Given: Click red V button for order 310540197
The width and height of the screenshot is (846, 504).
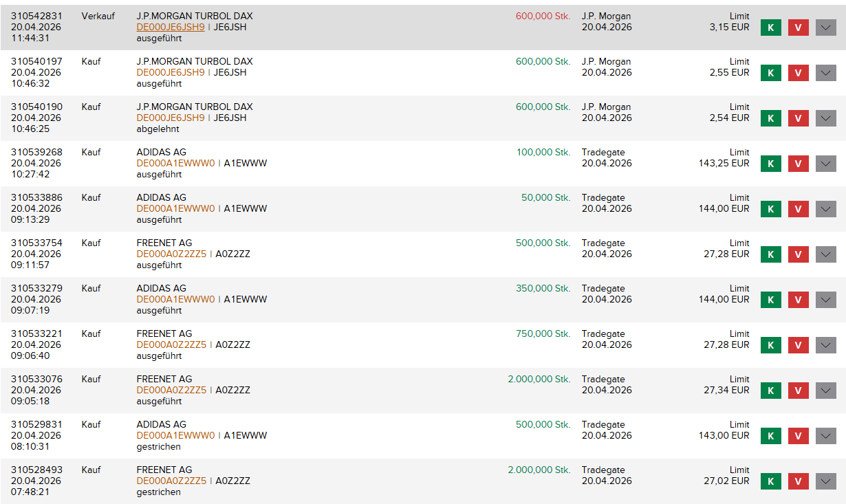Looking at the screenshot, I should [x=798, y=73].
